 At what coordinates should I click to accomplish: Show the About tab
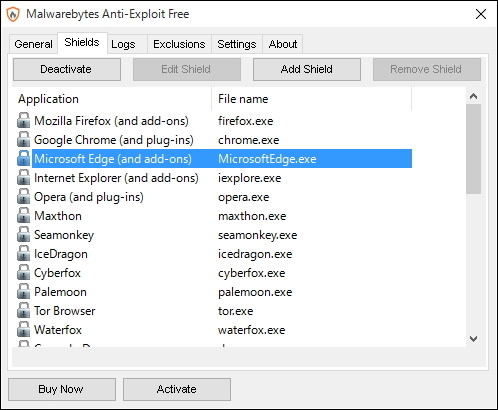(x=283, y=44)
